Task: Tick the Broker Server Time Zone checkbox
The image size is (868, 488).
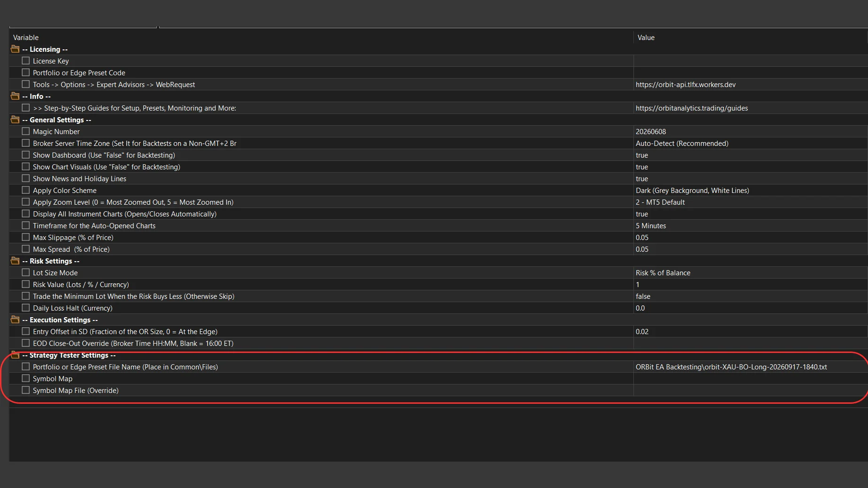Action: (26, 143)
